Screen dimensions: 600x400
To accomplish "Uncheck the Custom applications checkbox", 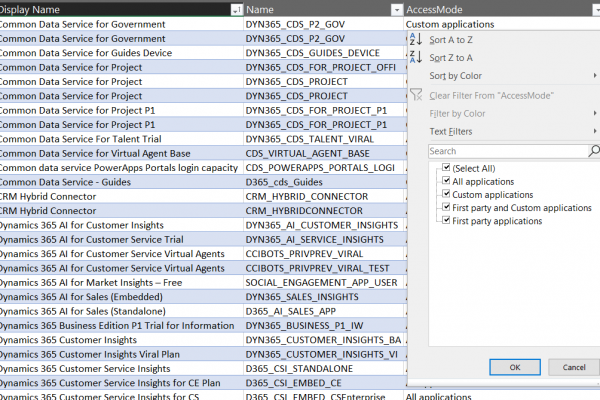I will [x=446, y=194].
